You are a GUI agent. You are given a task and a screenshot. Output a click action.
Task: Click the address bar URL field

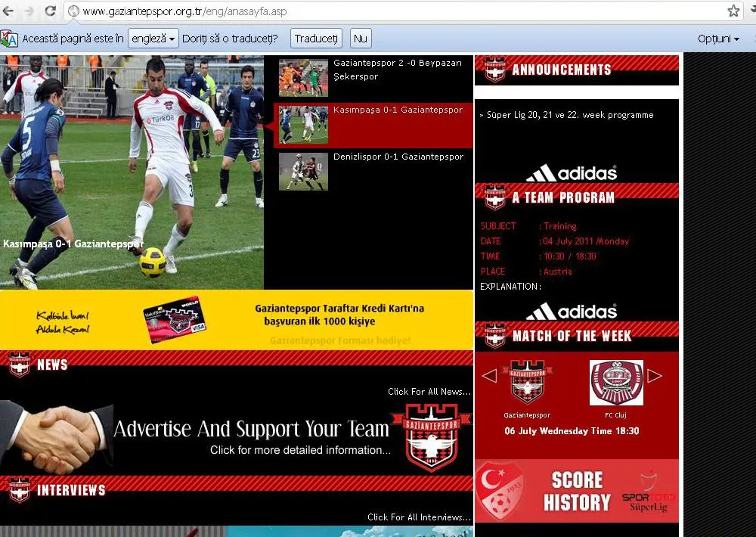(x=378, y=11)
